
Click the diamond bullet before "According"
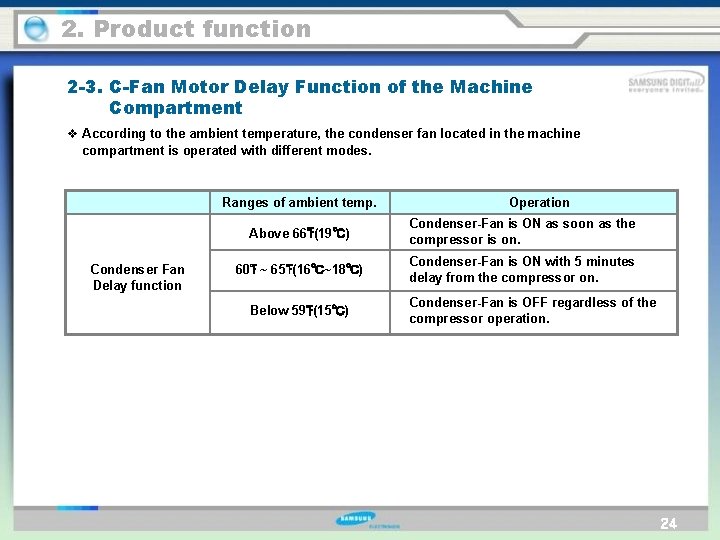pos(72,134)
